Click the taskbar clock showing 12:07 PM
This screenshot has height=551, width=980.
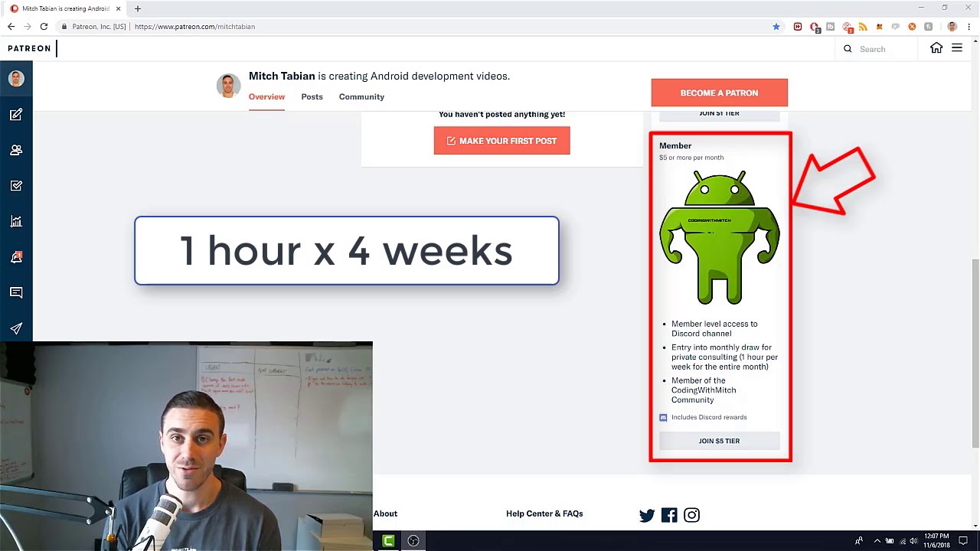click(x=937, y=541)
